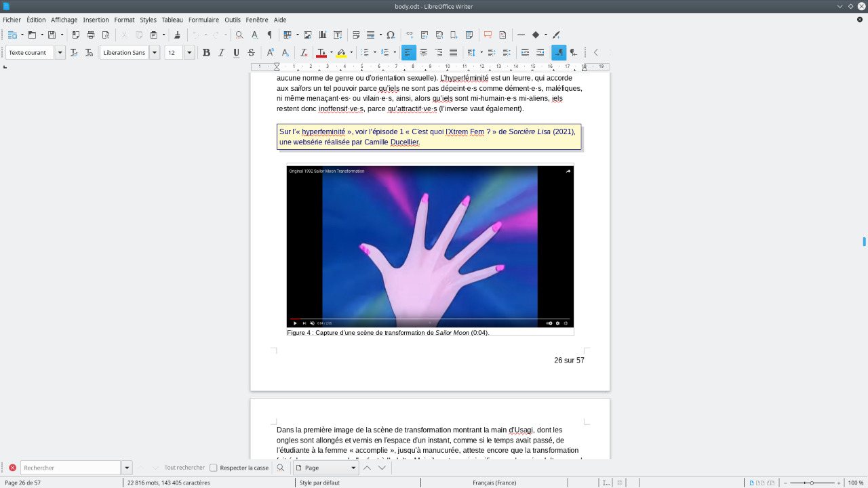Justify the paragraph
The height and width of the screenshot is (488, 868).
point(454,52)
